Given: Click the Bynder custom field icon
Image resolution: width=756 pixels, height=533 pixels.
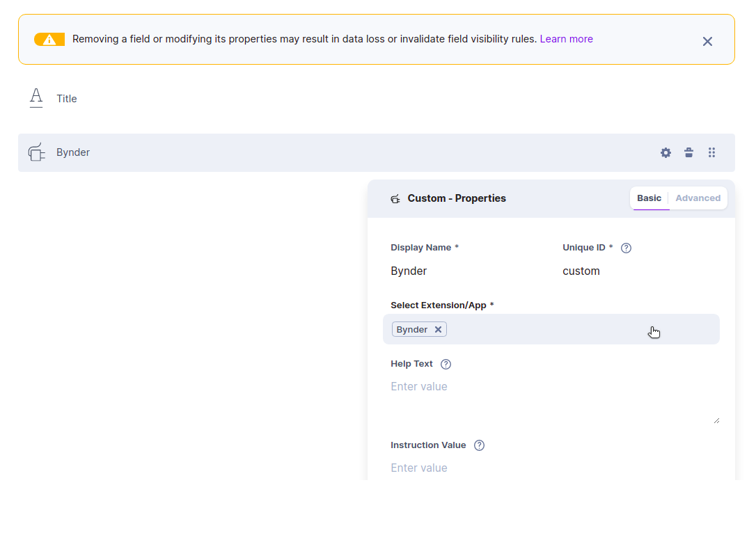Looking at the screenshot, I should 37,152.
